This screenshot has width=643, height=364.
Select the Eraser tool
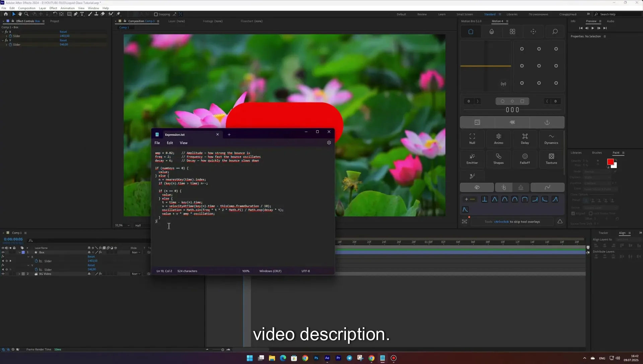[x=103, y=14]
